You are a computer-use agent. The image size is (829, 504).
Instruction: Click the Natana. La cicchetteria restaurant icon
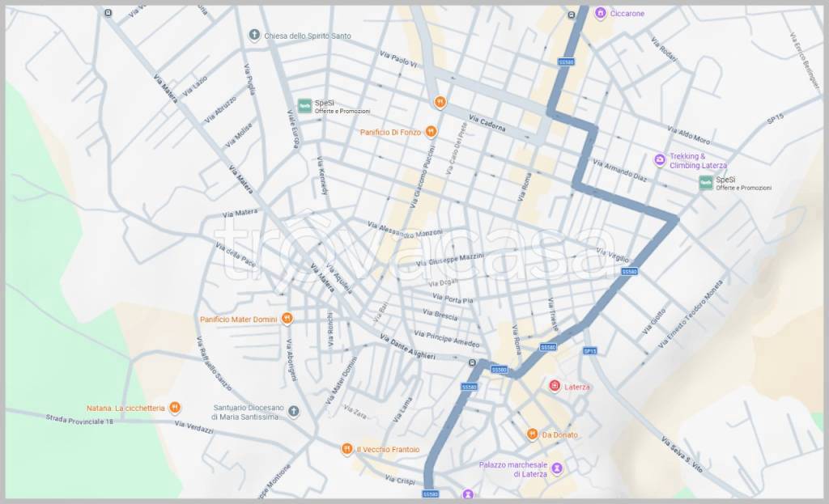point(175,408)
